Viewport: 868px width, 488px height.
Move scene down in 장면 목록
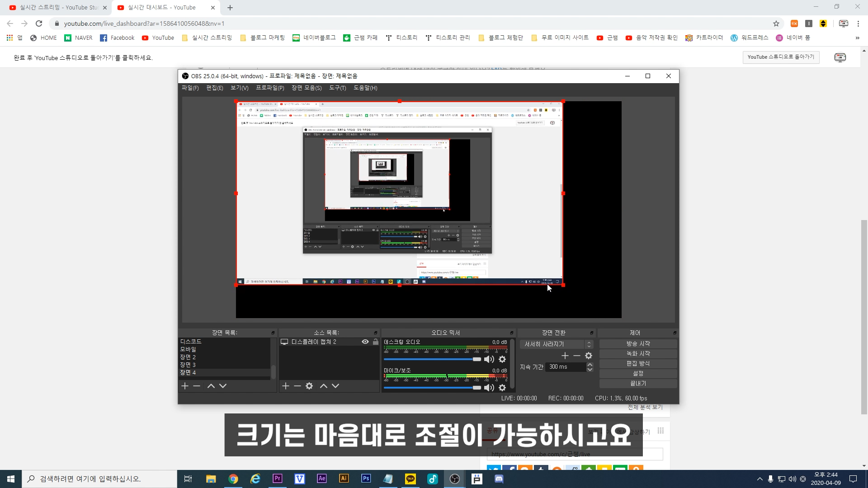click(223, 386)
